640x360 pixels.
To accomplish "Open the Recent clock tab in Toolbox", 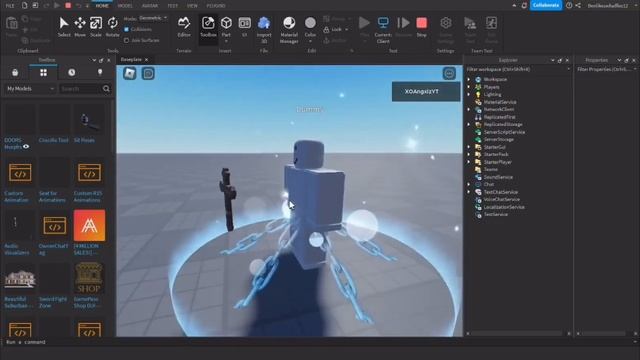I will coord(71,73).
